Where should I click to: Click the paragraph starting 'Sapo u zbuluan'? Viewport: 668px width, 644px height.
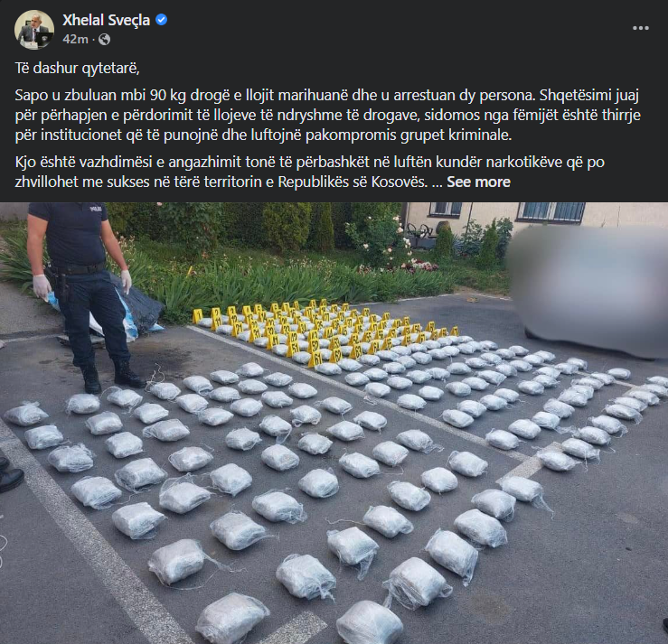327,115
